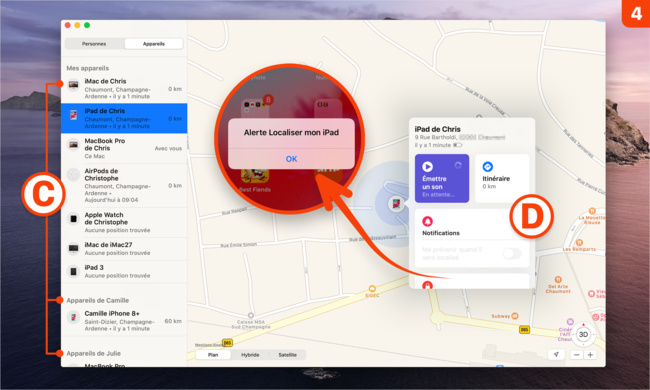Image resolution: width=650 pixels, height=390 pixels.
Task: Click the red lock icon in panel
Action: (427, 285)
